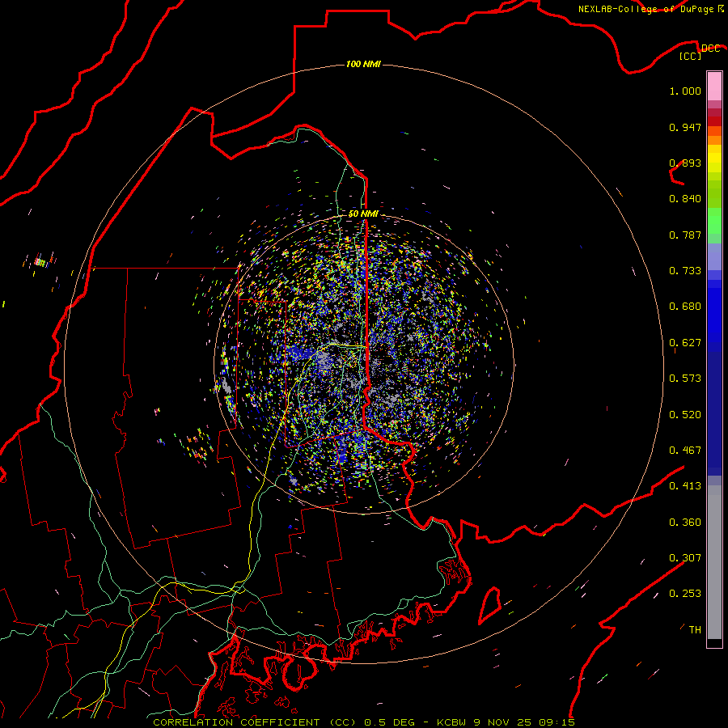The image size is (728, 728).
Task: Click the 9 NOV 25 date in caption
Action: pos(504,722)
